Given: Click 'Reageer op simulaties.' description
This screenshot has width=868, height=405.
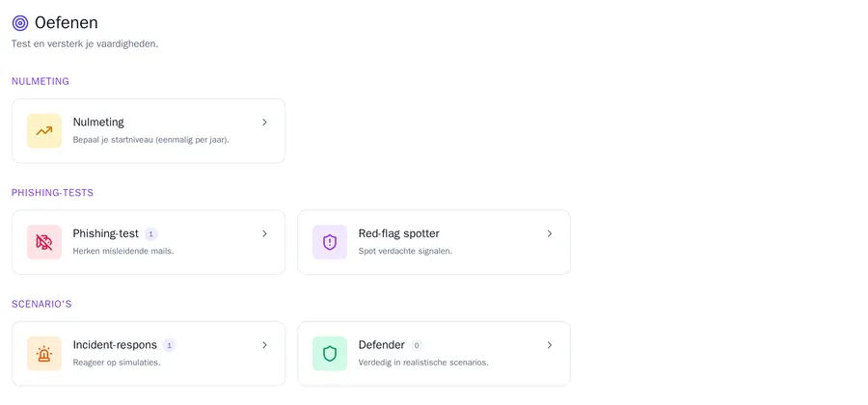Looking at the screenshot, I should tap(117, 363).
